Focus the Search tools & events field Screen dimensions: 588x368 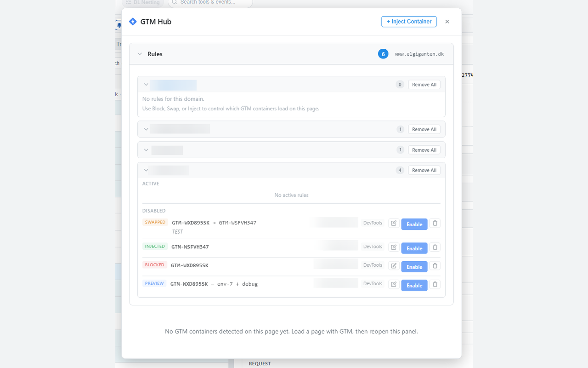click(210, 2)
